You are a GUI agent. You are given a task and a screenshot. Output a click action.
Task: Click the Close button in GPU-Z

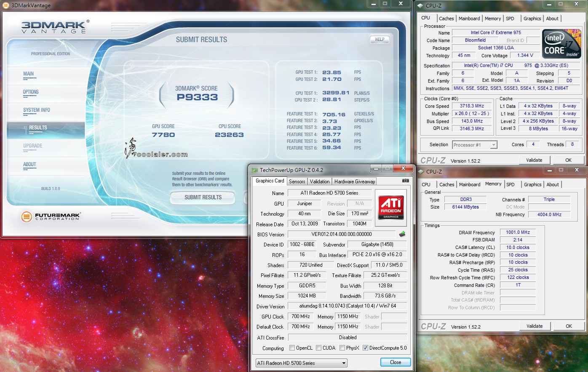pyautogui.click(x=396, y=362)
